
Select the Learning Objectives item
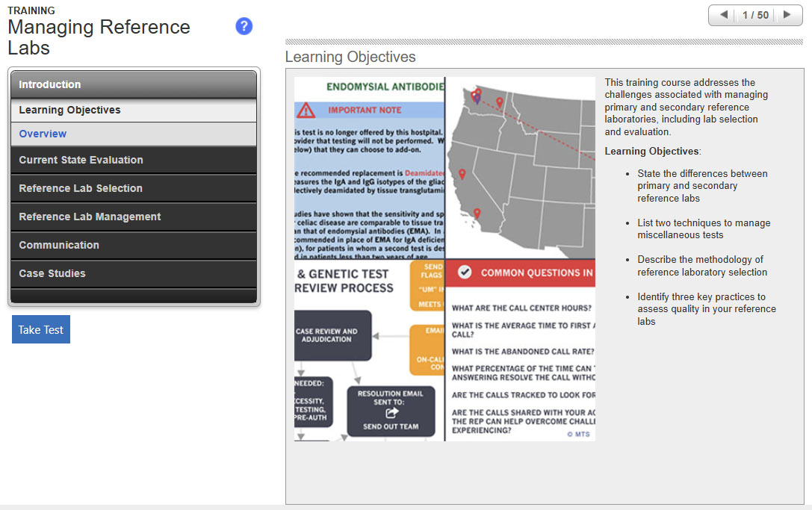point(69,110)
